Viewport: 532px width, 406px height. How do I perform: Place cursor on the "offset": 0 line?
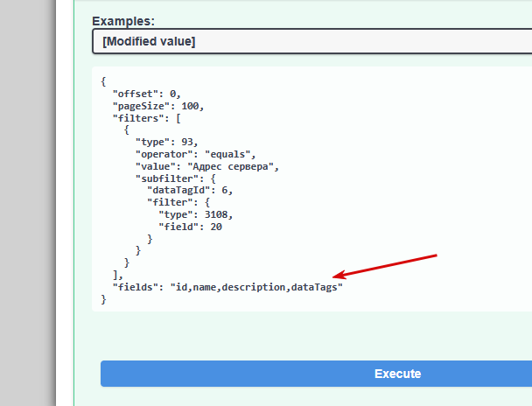click(x=147, y=94)
